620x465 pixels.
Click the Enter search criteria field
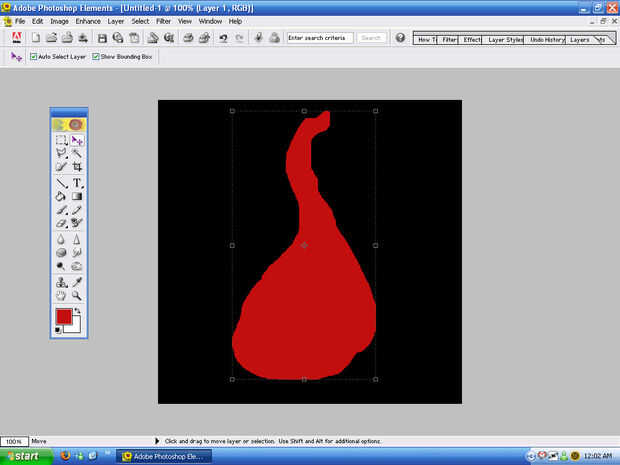tap(319, 38)
